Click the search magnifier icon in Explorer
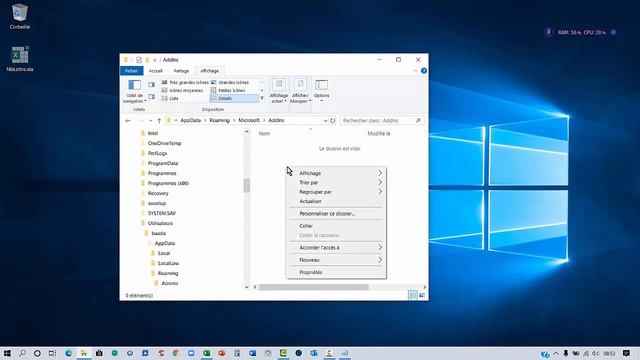640x360 pixels. coord(418,121)
